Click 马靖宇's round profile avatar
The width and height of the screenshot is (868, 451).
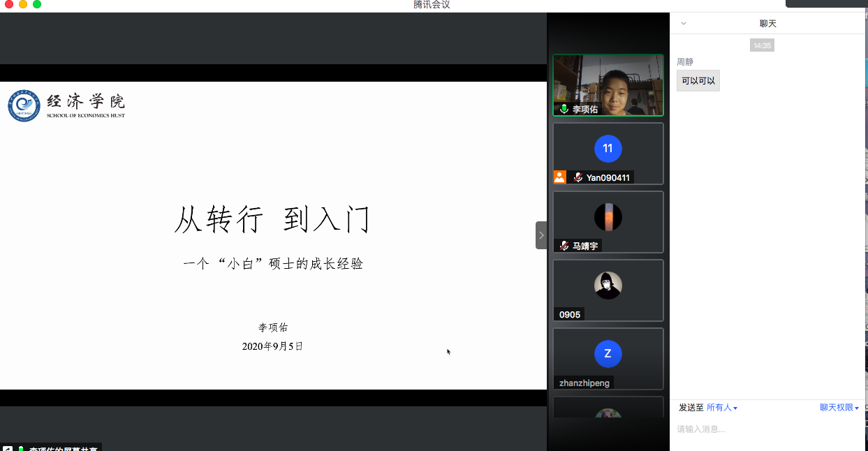608,217
